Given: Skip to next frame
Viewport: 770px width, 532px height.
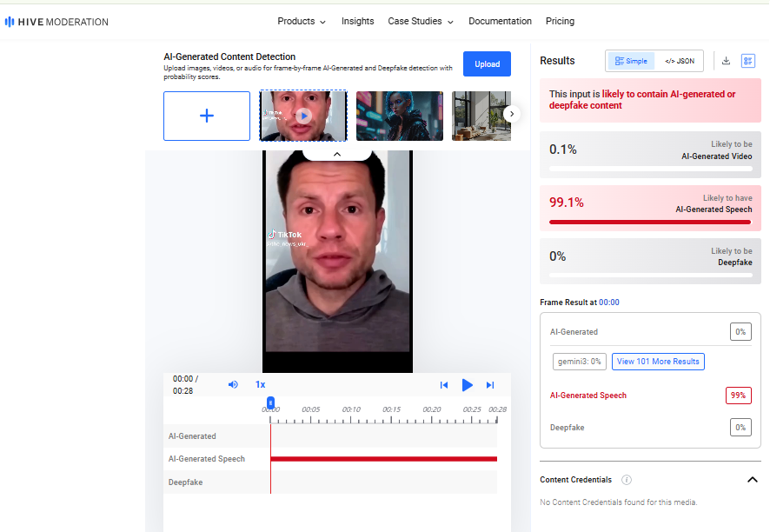Looking at the screenshot, I should (490, 385).
